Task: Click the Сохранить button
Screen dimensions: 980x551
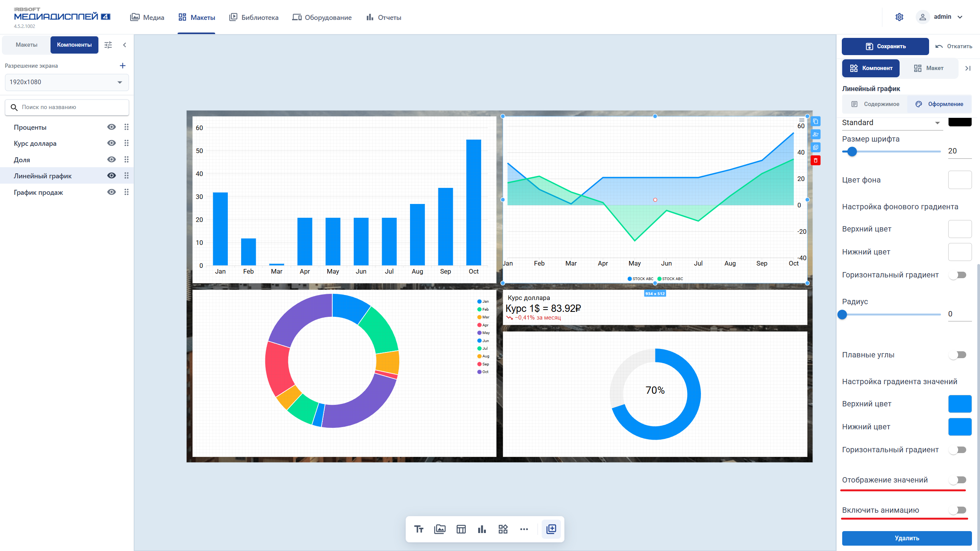Action: tap(885, 46)
